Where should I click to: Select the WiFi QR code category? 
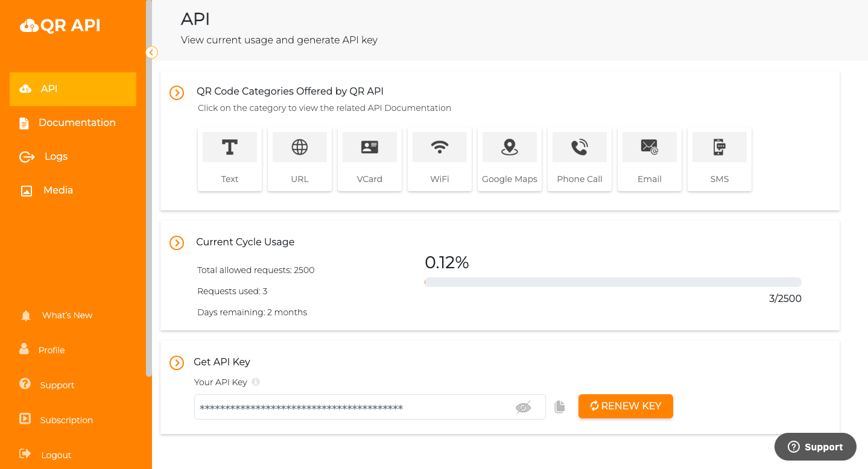[x=439, y=158]
